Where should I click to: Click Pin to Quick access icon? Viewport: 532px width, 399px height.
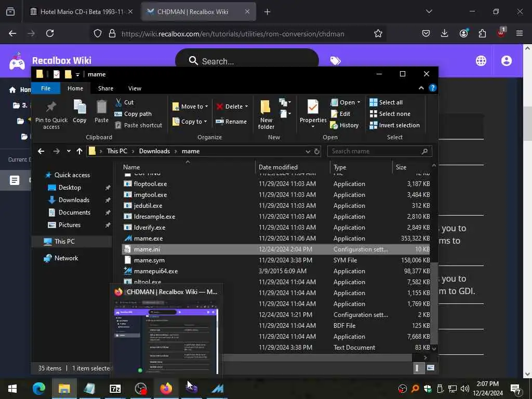tap(51, 107)
